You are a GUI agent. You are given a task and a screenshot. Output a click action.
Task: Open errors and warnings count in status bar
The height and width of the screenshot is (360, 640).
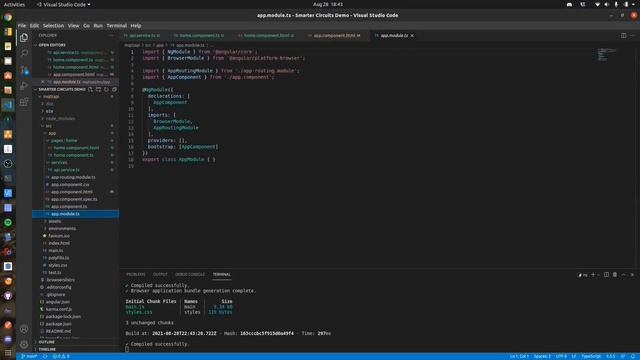61,356
